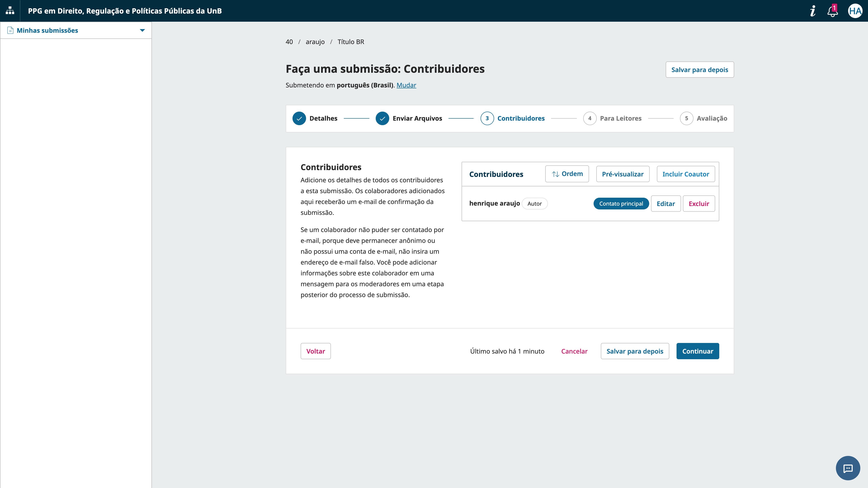Click the Enviar Arquivos checkmark
The width and height of the screenshot is (868, 488).
382,119
